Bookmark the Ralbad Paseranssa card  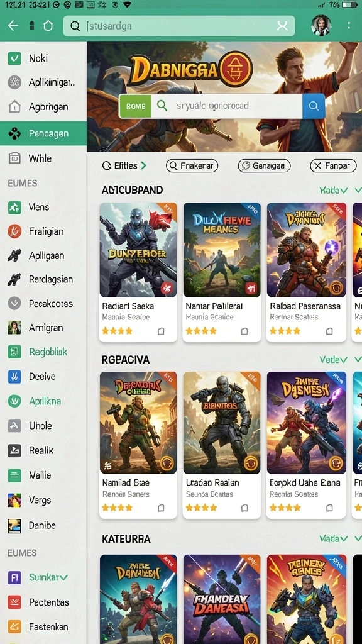pyautogui.click(x=329, y=331)
